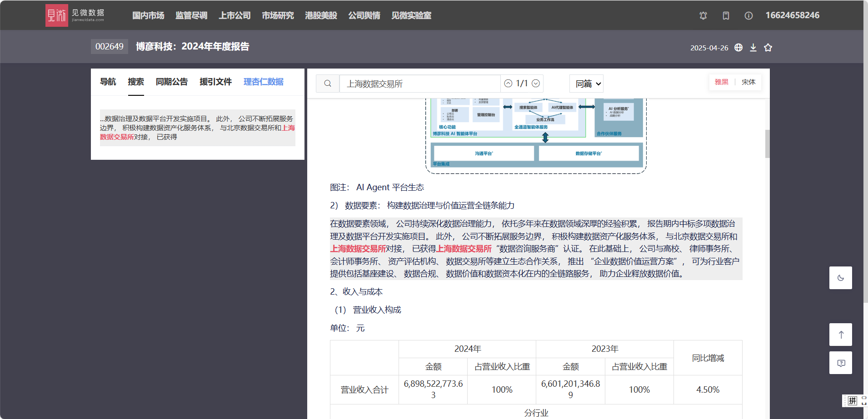Screen dimensions: 868x419
Task: Open the 国内市场 menu
Action: [x=148, y=15]
